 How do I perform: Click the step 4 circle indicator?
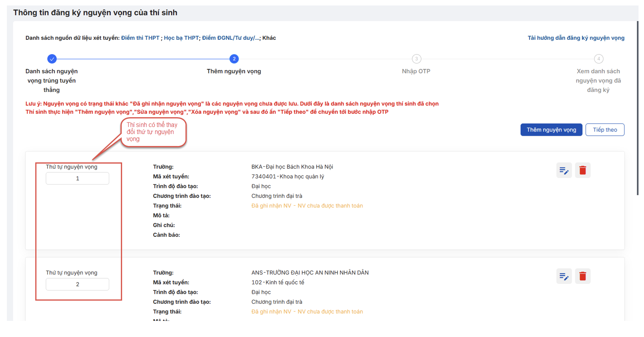click(x=598, y=59)
